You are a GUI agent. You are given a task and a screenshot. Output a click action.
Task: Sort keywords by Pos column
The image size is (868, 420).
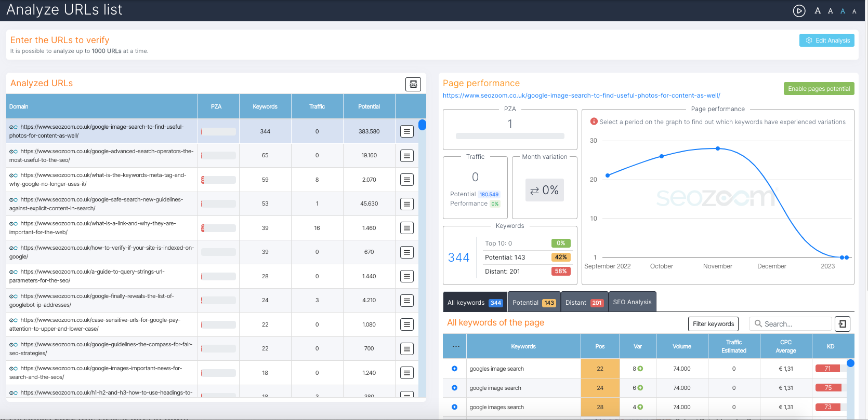tap(600, 346)
